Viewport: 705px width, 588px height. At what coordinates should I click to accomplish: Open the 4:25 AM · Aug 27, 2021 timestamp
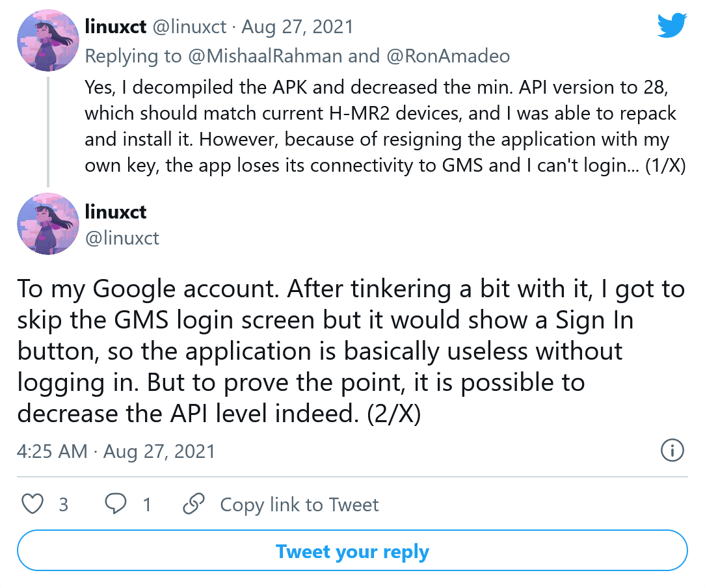116,451
